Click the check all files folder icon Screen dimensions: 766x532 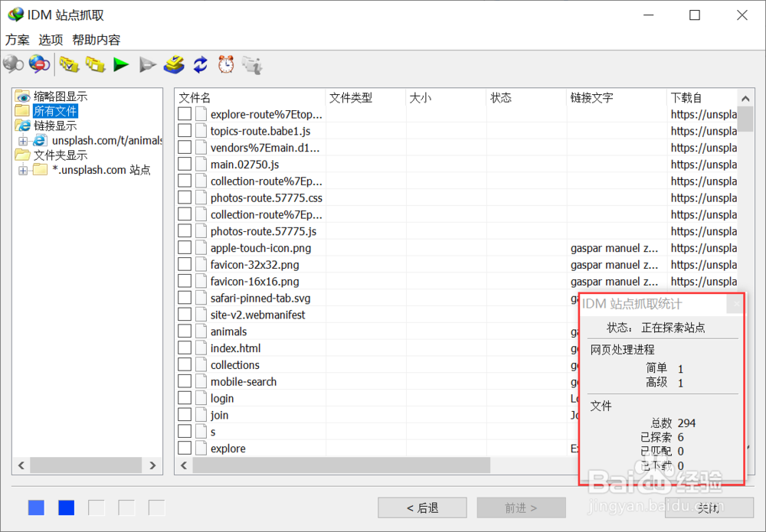tap(69, 64)
